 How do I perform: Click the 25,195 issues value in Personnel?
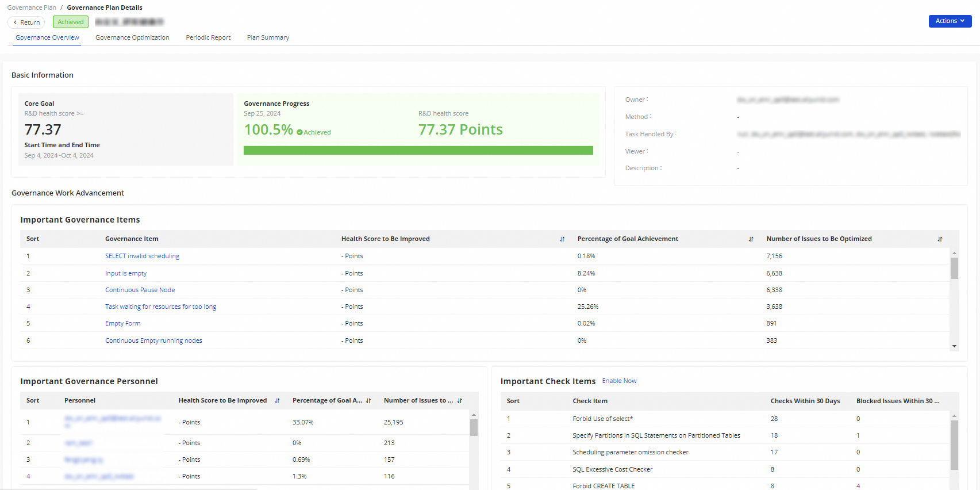click(394, 422)
